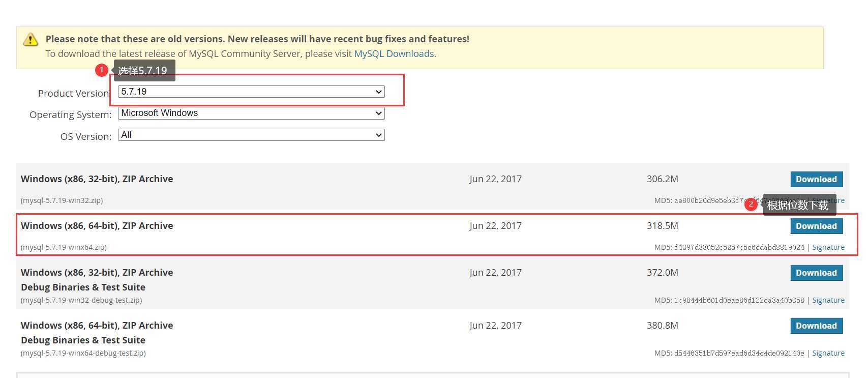Click the 372.0M size value

tap(663, 272)
